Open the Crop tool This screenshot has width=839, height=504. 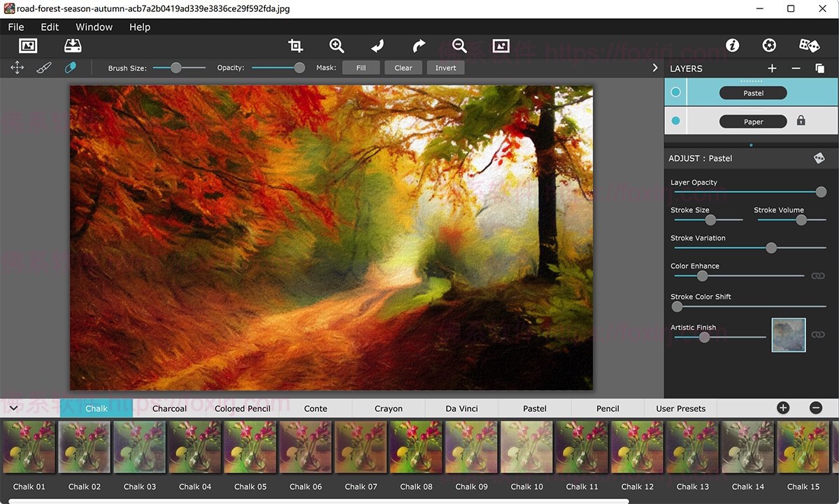pyautogui.click(x=295, y=44)
